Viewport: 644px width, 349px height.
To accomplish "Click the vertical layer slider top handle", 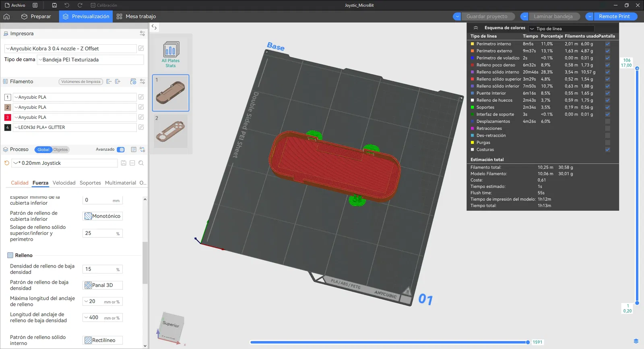I will (637, 69).
